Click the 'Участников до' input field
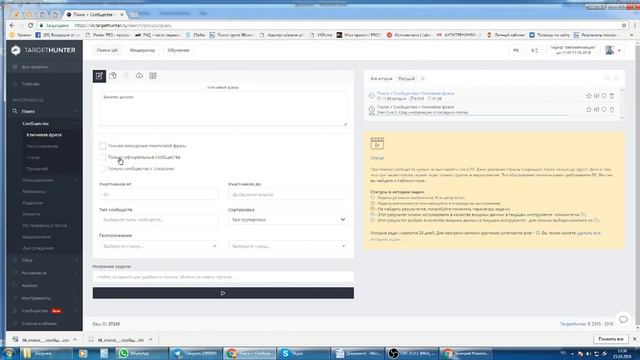This screenshot has height=360, width=640. click(287, 195)
